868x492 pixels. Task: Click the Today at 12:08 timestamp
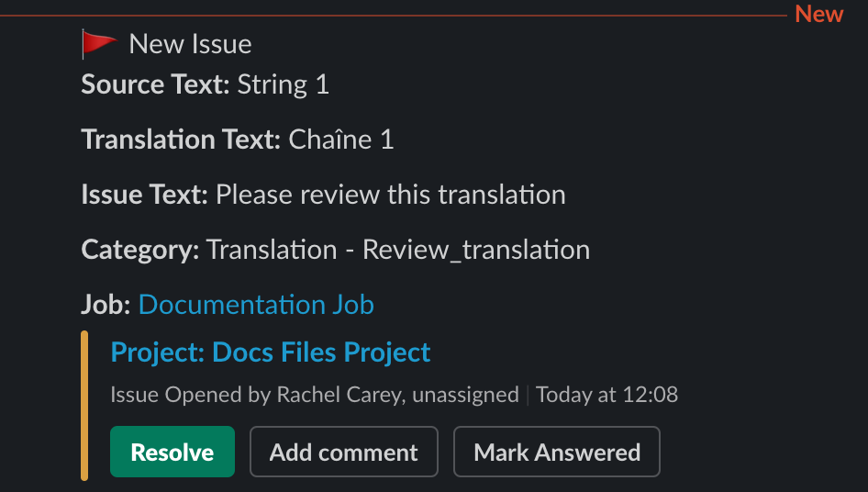point(606,395)
